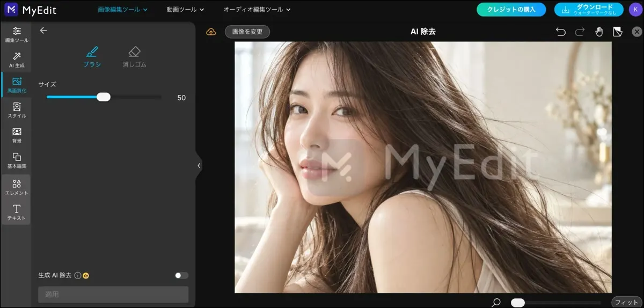Go back with the left arrow

click(43, 31)
